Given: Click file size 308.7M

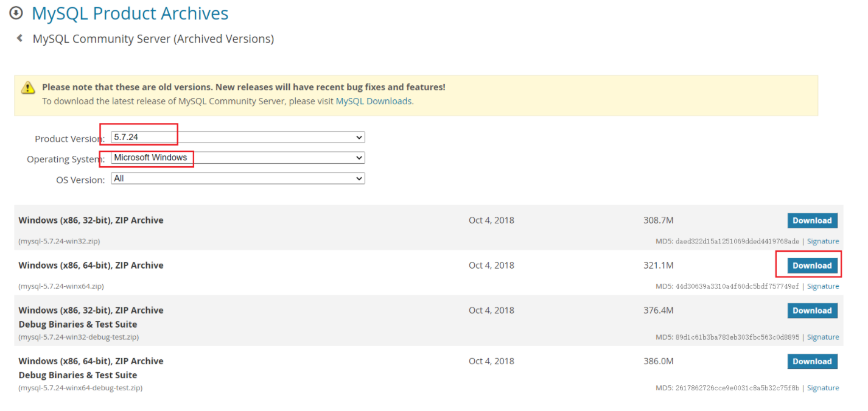Looking at the screenshot, I should (x=659, y=220).
